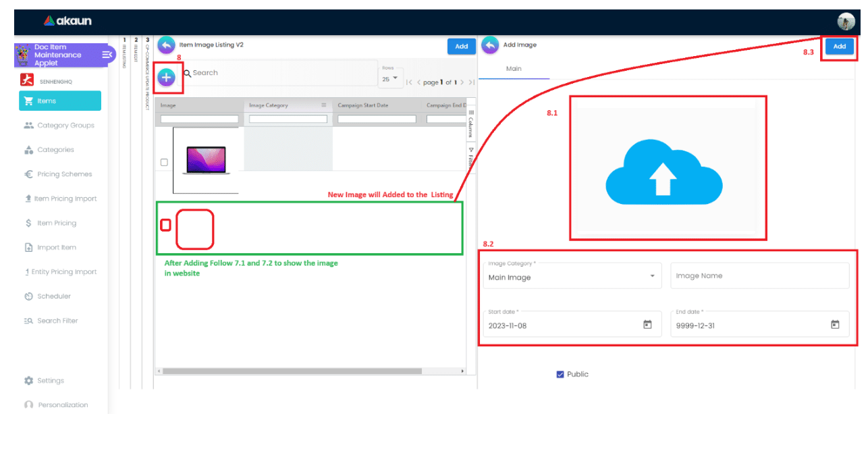Click the Image Name field

click(760, 276)
